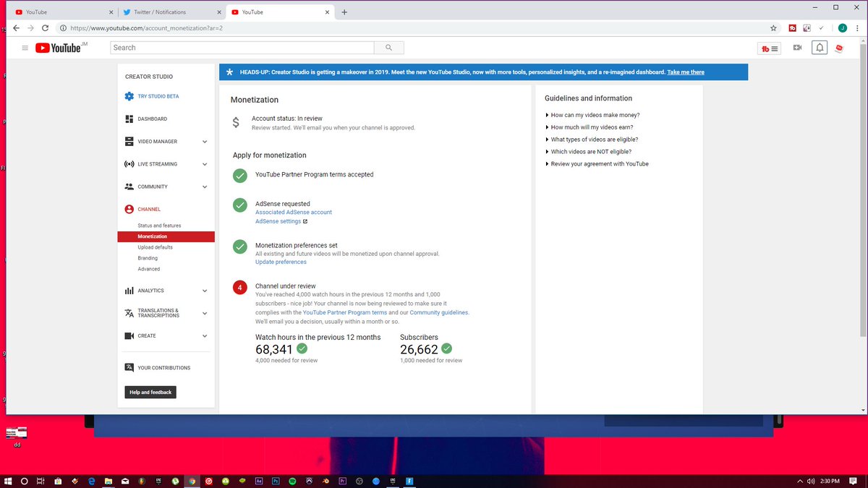The image size is (868, 488).
Task: Open a new browser tab
Action: (x=344, y=12)
